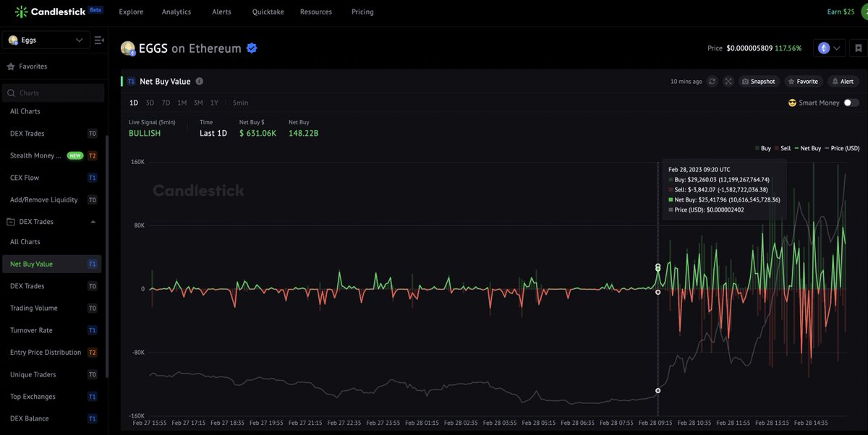Click the NEW badge on Stealth Money
The width and height of the screenshot is (868, 435).
click(x=75, y=155)
